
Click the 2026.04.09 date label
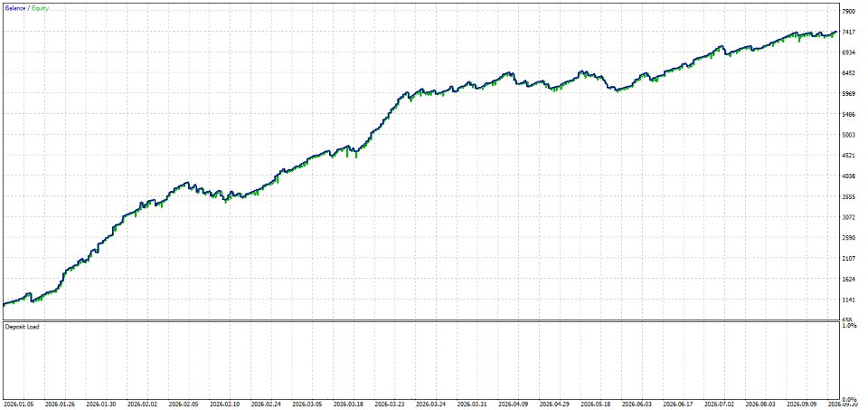point(514,405)
